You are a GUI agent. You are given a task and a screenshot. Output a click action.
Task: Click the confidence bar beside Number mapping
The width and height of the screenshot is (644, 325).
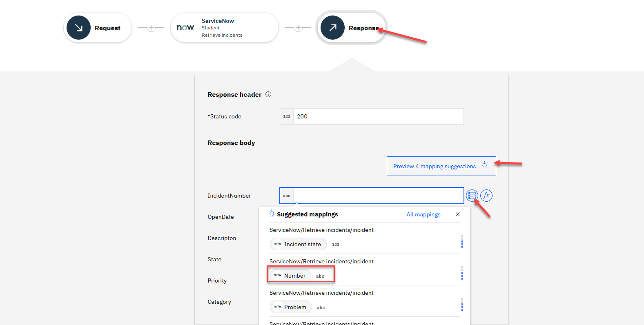click(461, 273)
